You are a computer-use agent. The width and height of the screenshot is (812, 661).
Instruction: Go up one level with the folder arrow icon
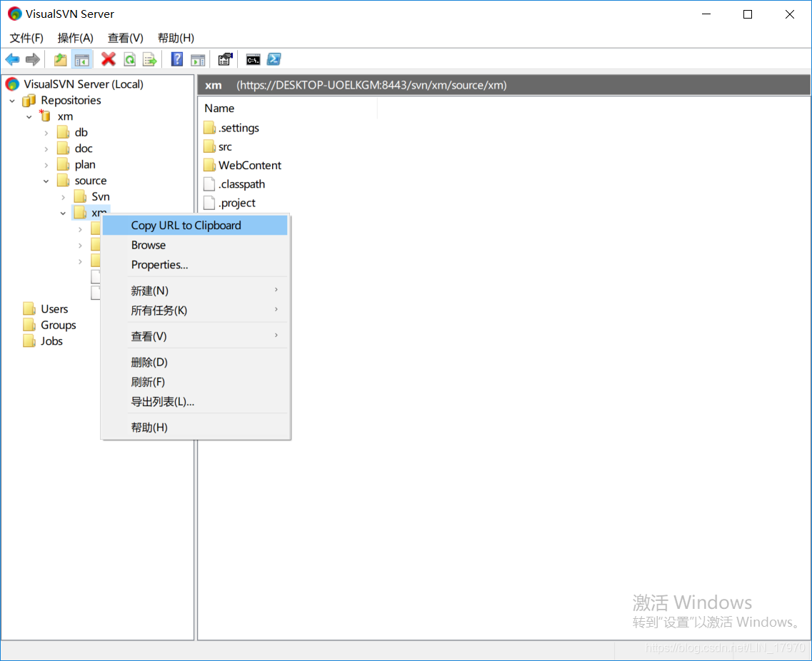pyautogui.click(x=61, y=59)
